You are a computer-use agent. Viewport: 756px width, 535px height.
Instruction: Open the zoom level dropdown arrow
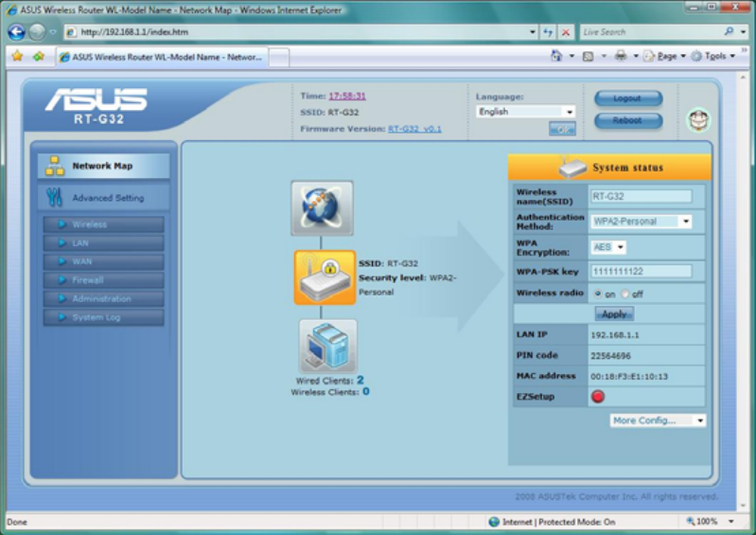(x=731, y=522)
